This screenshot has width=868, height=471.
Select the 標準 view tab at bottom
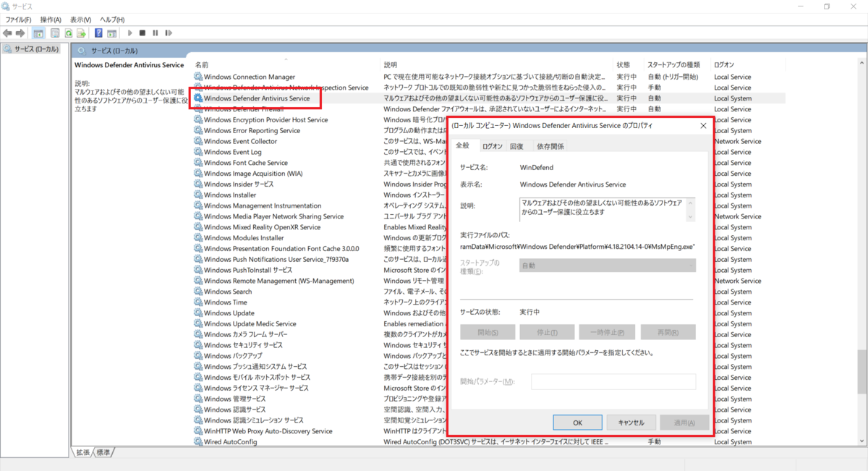point(103,452)
